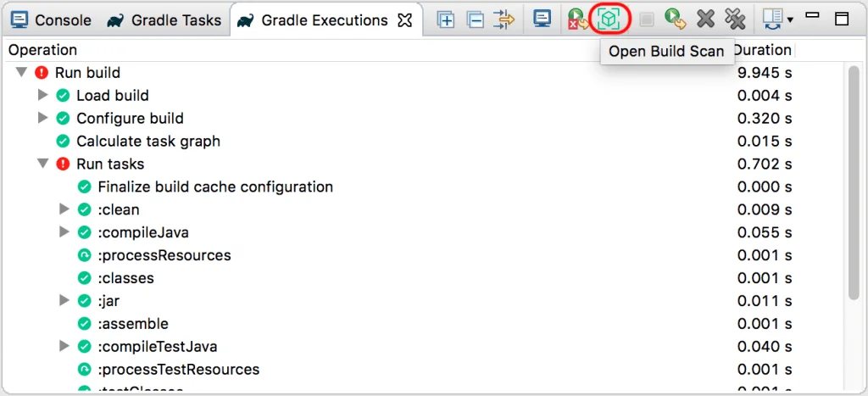The height and width of the screenshot is (396, 868).
Task: Click the Collapse All toolbar icon
Action: click(x=475, y=19)
